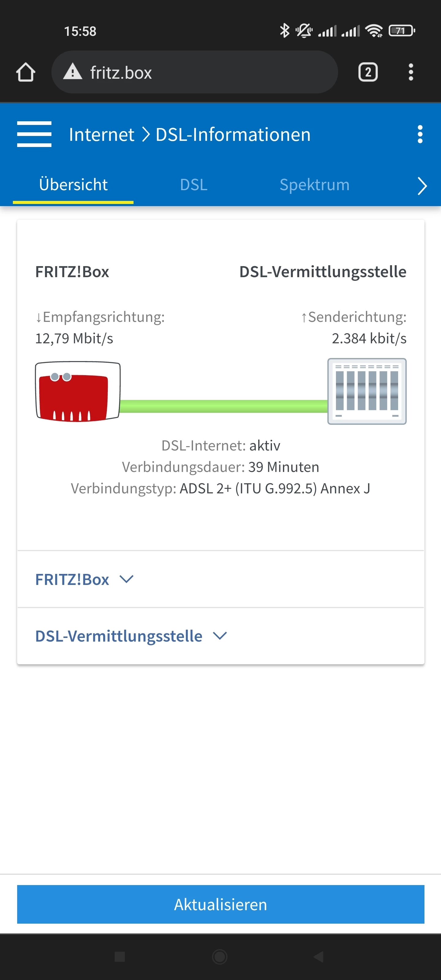Open the FRITZ!Box hamburger menu
Screen dimensions: 441x980
34,134
